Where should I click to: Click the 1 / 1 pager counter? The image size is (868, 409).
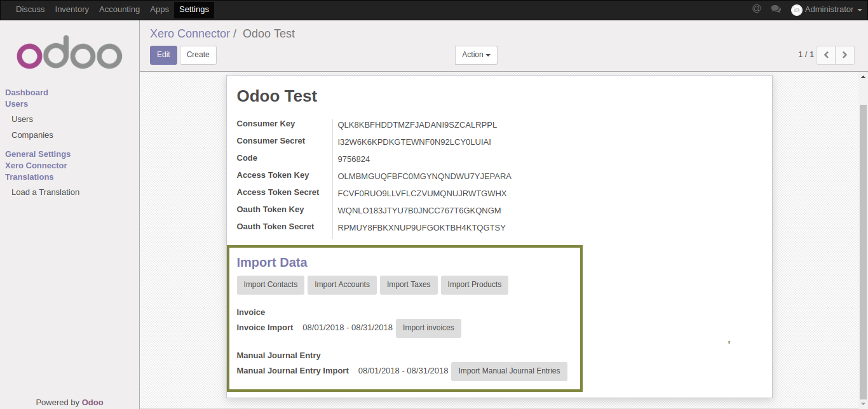(806, 55)
